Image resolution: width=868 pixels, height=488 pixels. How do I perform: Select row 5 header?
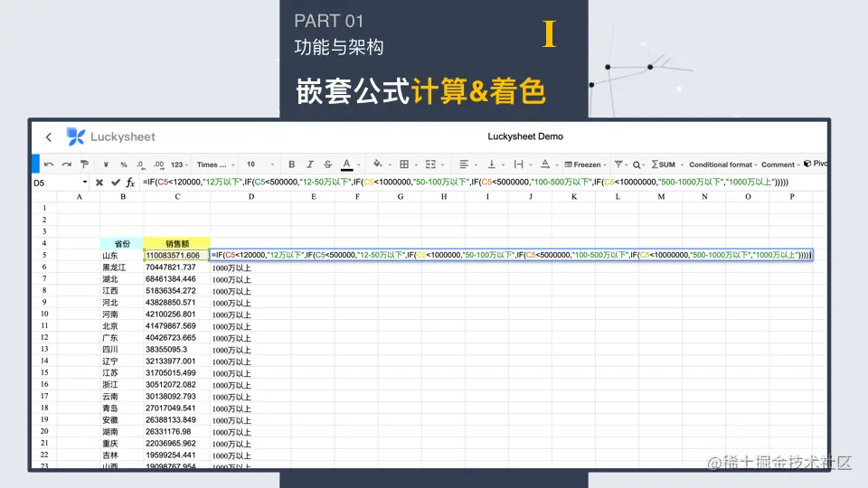tap(44, 255)
